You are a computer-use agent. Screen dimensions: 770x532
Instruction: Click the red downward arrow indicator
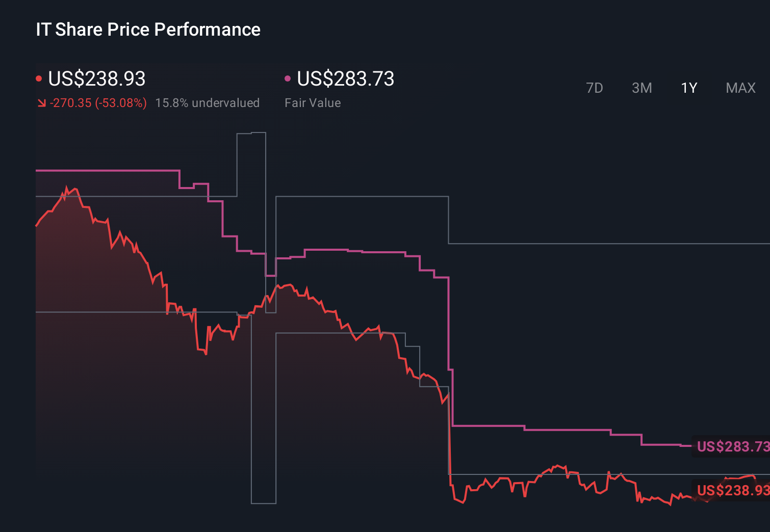pyautogui.click(x=41, y=102)
